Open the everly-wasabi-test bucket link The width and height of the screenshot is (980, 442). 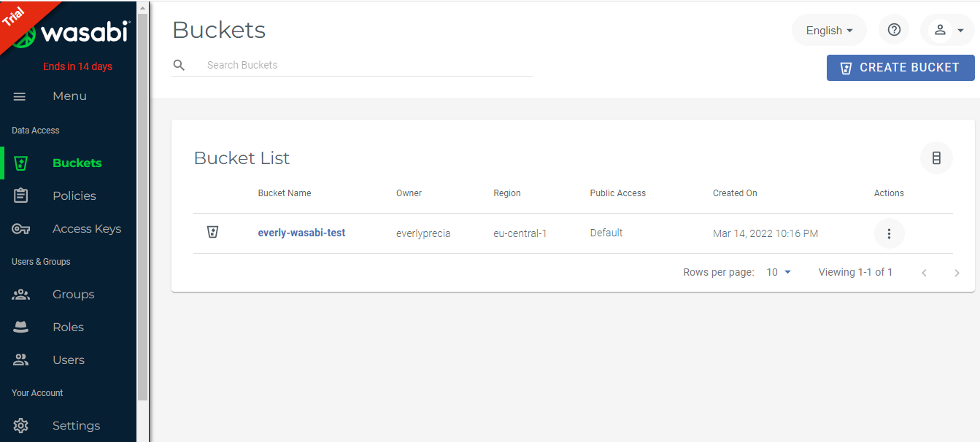pos(301,233)
